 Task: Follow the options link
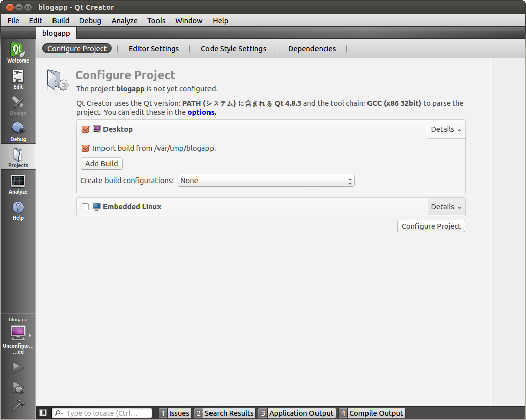click(202, 112)
